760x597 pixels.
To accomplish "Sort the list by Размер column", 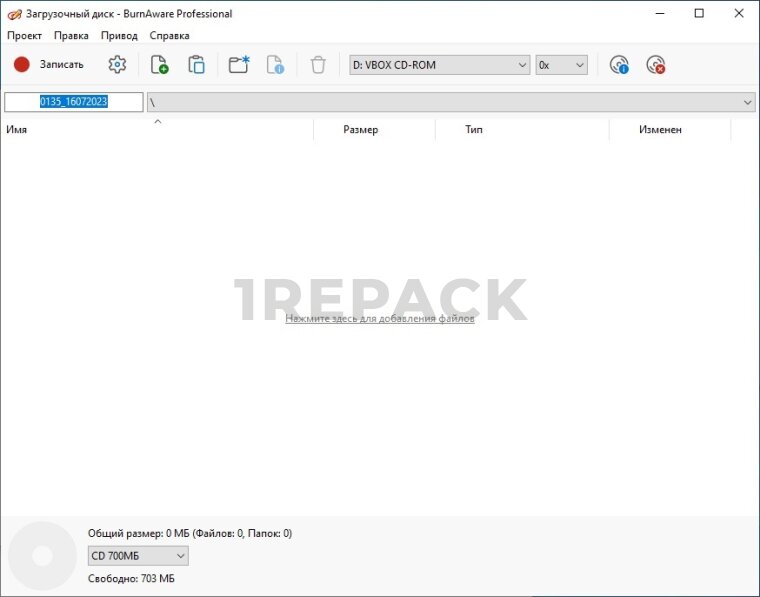I will tap(361, 130).
